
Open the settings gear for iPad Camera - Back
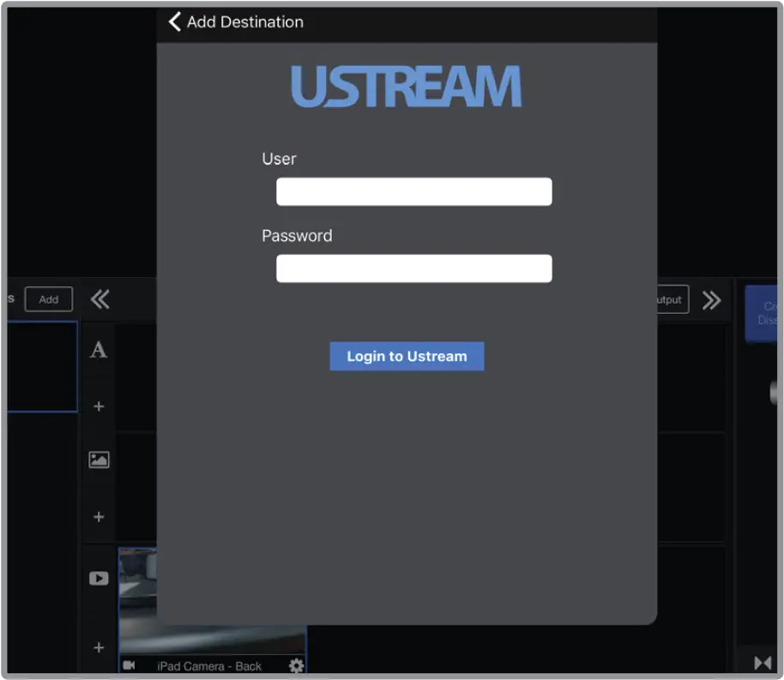pos(295,665)
